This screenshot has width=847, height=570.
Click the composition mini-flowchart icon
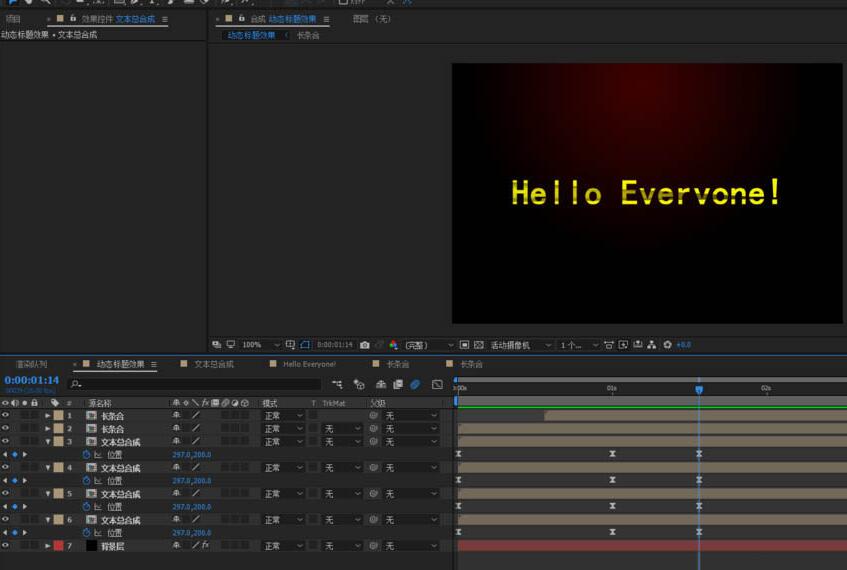[337, 385]
